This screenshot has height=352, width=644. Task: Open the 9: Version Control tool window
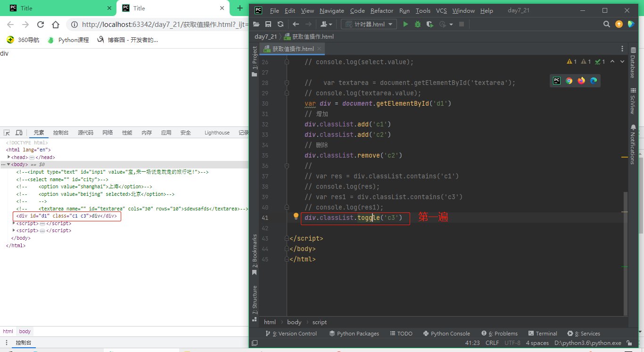(x=291, y=333)
